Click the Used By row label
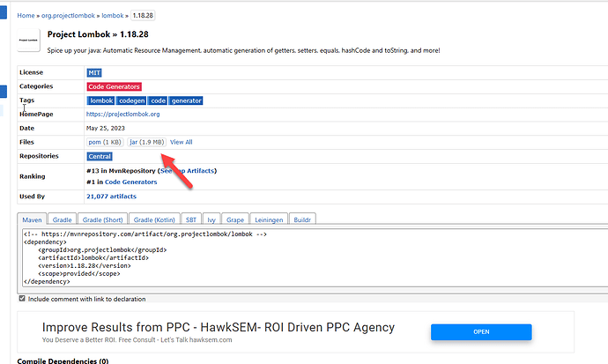 (x=33, y=197)
